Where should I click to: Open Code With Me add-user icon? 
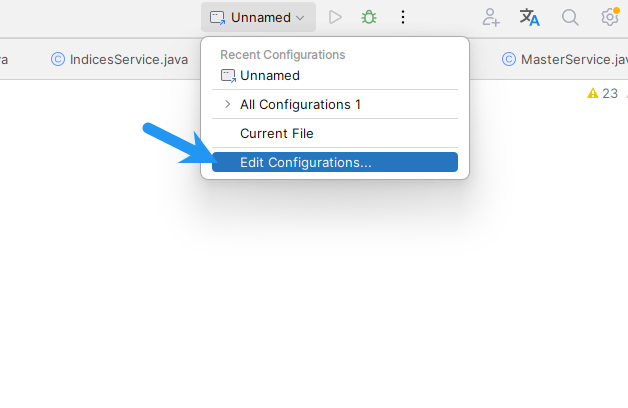[x=491, y=17]
